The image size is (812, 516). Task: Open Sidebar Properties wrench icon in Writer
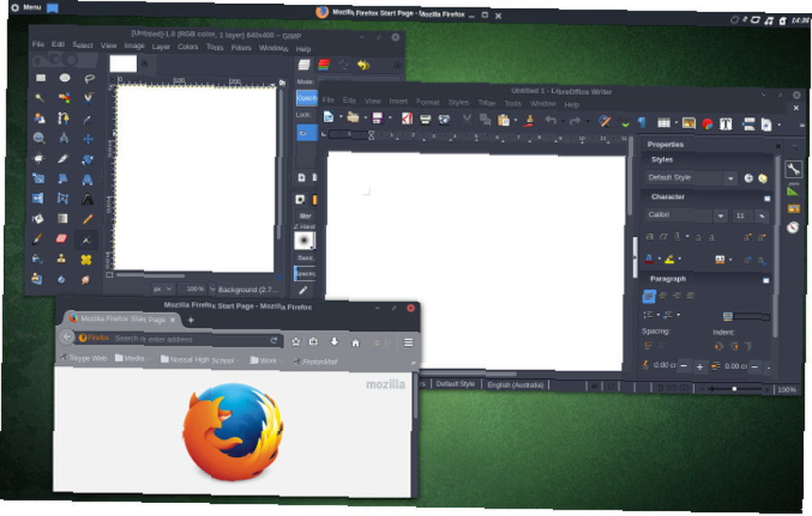point(793,169)
